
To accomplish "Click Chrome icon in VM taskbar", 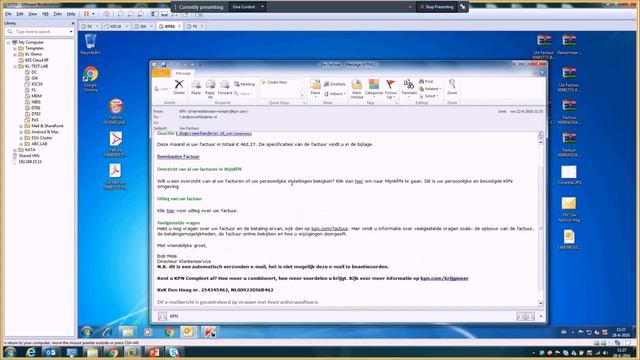I will tap(169, 332).
